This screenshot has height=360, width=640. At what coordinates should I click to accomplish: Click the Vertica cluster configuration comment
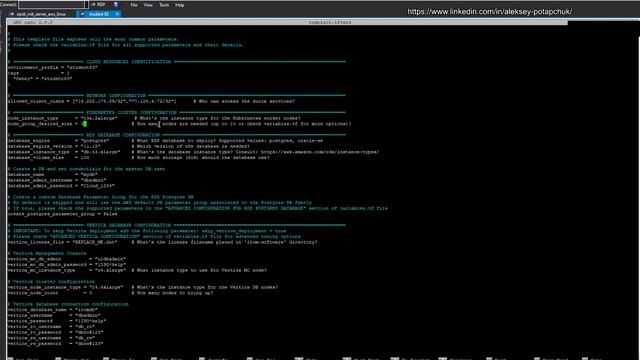coord(51,282)
